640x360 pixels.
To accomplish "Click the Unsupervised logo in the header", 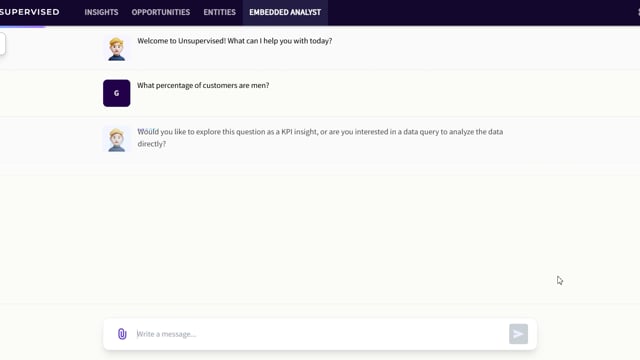I will 29,12.
